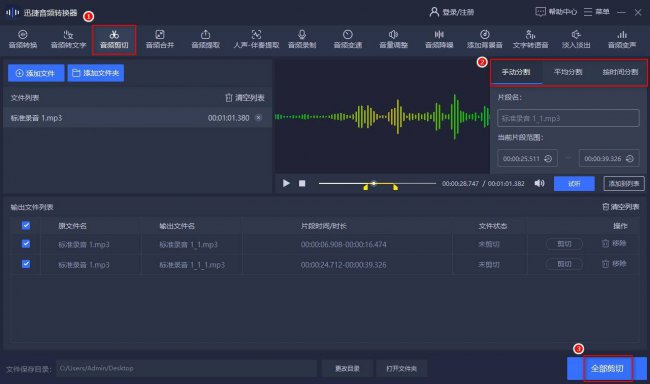Screen dimensions: 650x384
Task: Toggle the select-all checkbox in the output list header
Action: point(26,225)
